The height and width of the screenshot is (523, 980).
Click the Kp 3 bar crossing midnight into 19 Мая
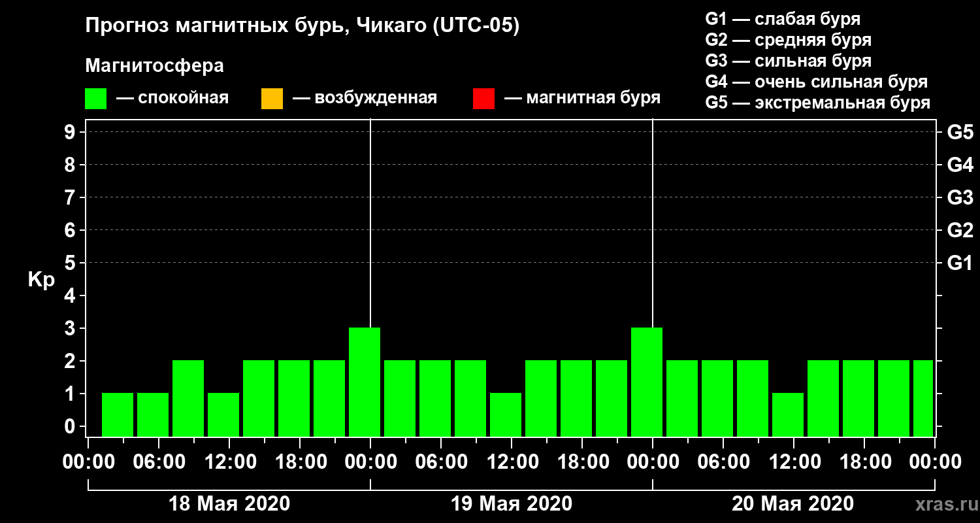365,382
